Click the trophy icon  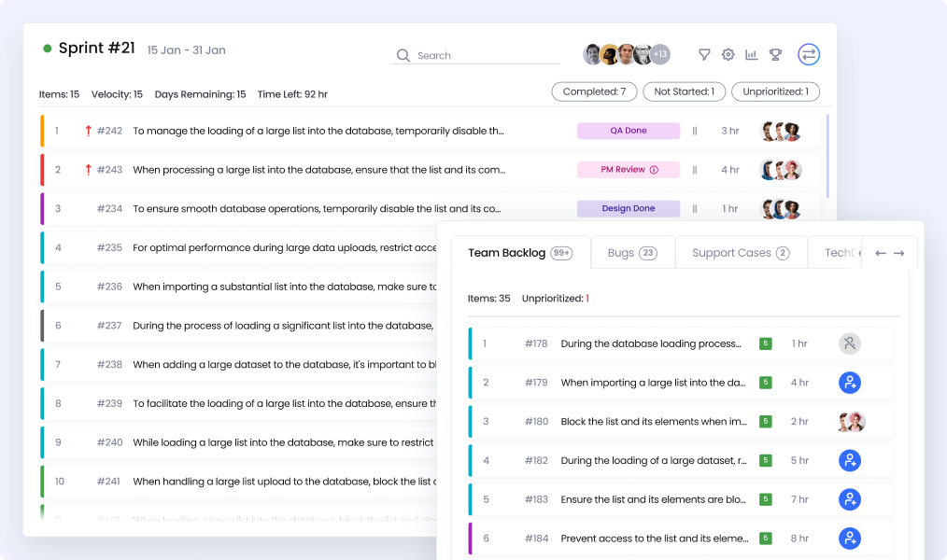coord(775,55)
